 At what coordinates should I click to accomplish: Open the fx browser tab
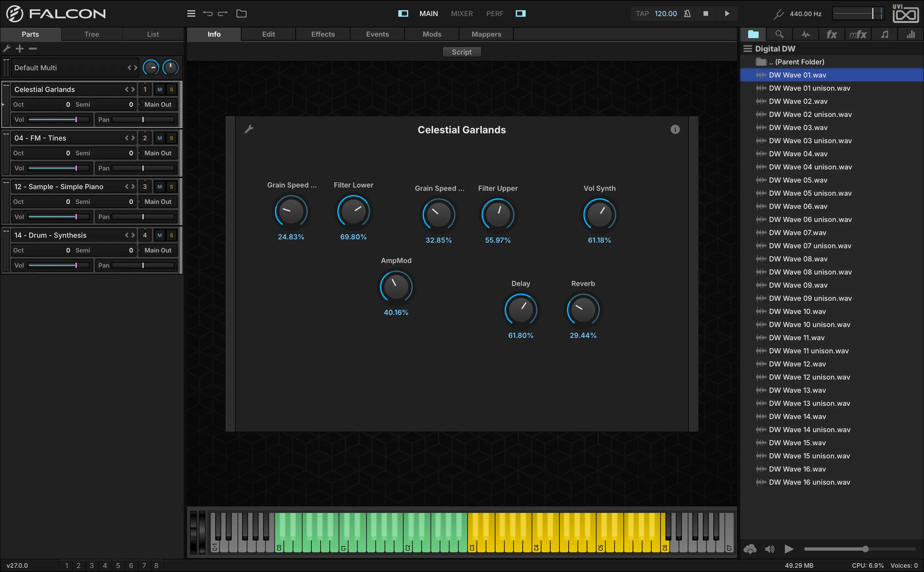(x=831, y=34)
